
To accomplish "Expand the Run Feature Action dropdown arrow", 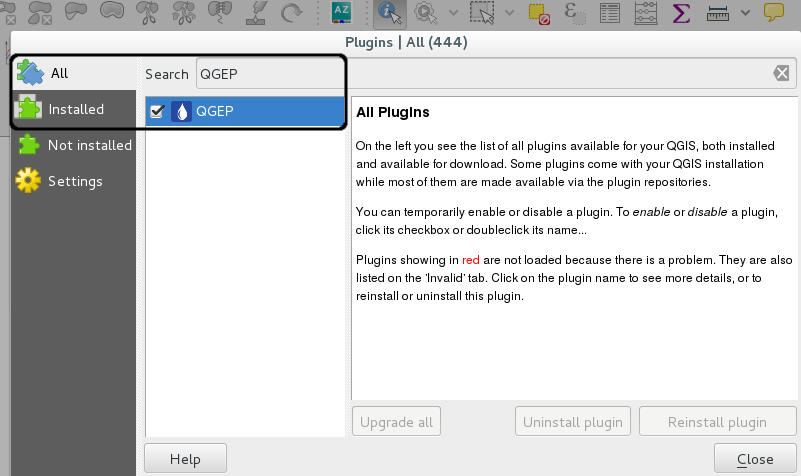I will [x=454, y=12].
